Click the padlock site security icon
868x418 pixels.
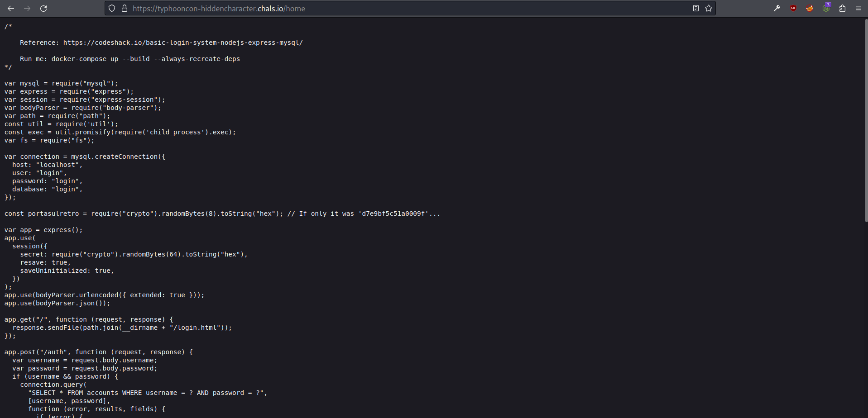click(x=125, y=9)
